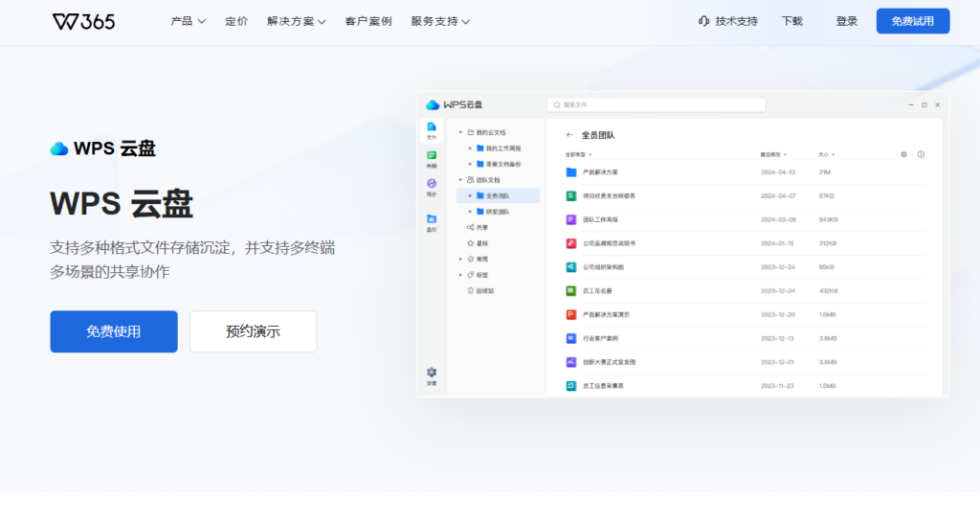Click the 2024-04-13 date cell
The image size is (980, 523).
click(x=778, y=172)
